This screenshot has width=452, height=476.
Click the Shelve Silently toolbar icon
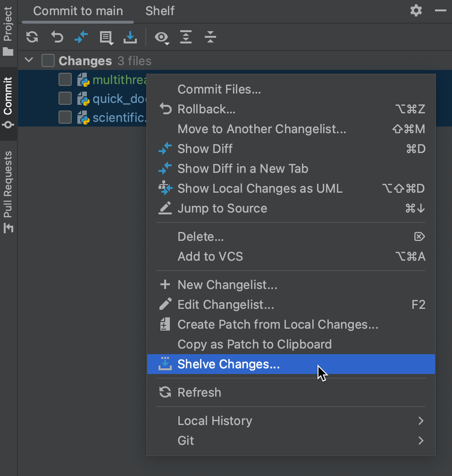[x=130, y=37]
